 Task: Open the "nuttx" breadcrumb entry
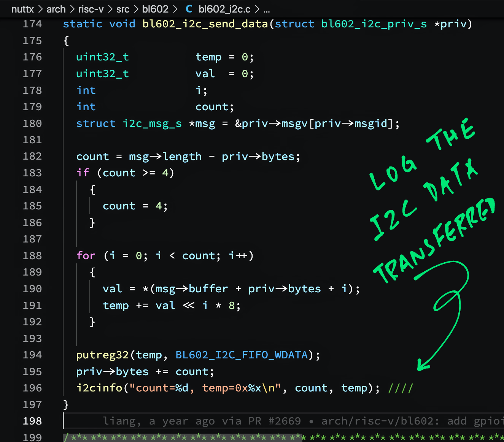[22, 9]
